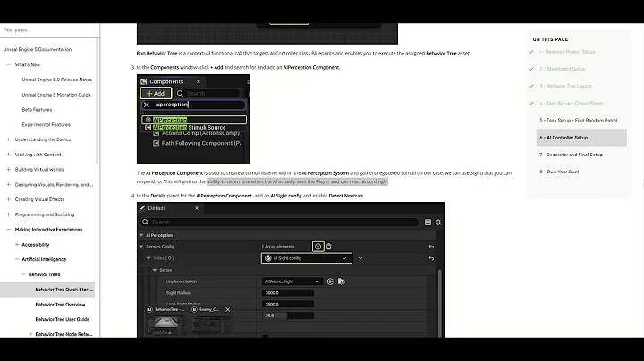Image resolution: width=644 pixels, height=361 pixels.
Task: Expand Building Virtual Worlds section
Action: 9,170
